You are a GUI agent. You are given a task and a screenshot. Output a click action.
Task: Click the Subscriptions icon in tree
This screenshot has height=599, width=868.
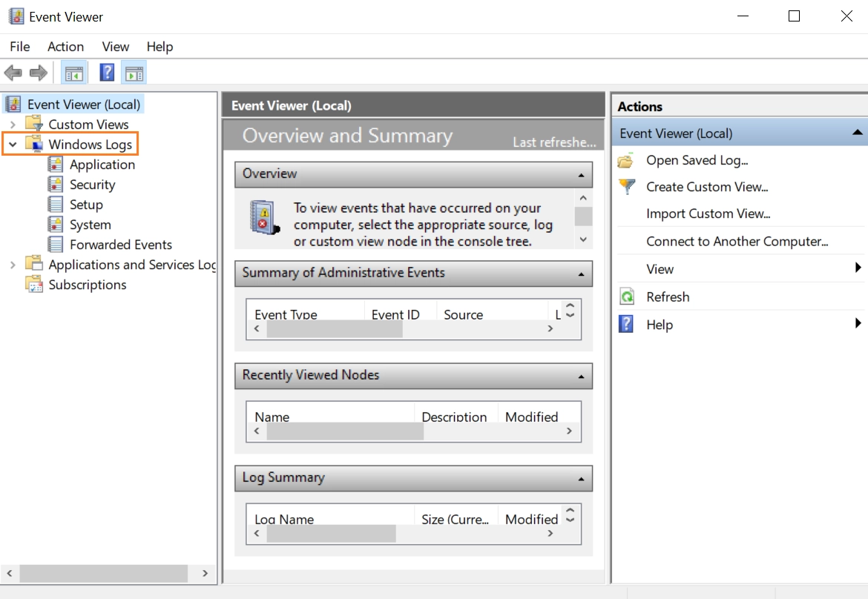click(34, 284)
